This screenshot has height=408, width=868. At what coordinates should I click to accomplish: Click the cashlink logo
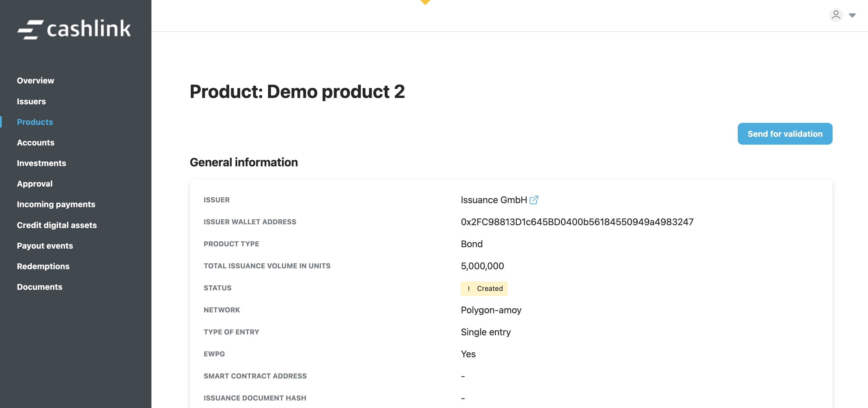click(x=74, y=29)
